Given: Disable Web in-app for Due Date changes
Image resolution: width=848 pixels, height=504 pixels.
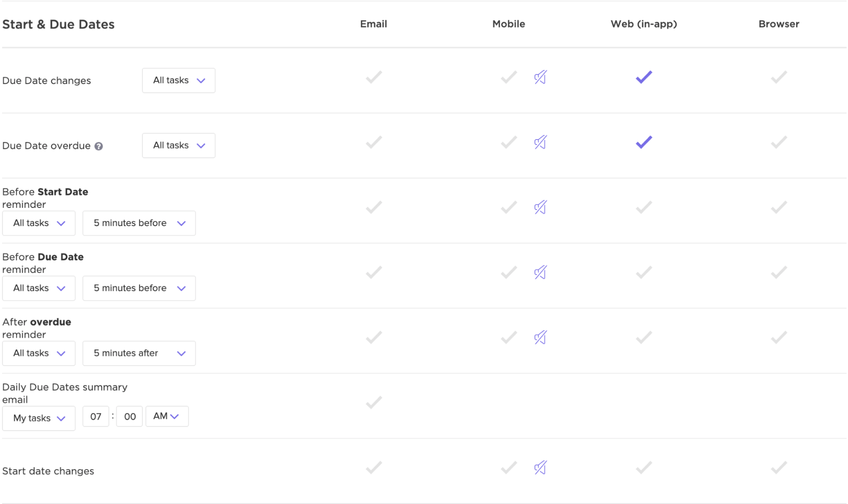Looking at the screenshot, I should coord(644,77).
